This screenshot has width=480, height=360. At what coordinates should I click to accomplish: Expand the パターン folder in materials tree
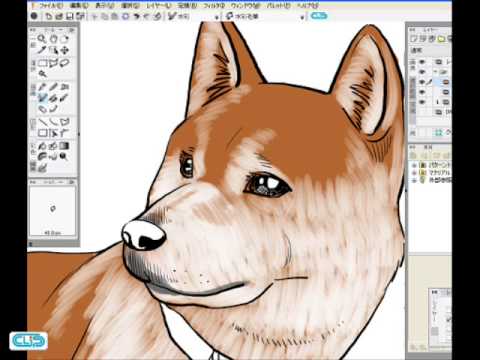[414, 165]
